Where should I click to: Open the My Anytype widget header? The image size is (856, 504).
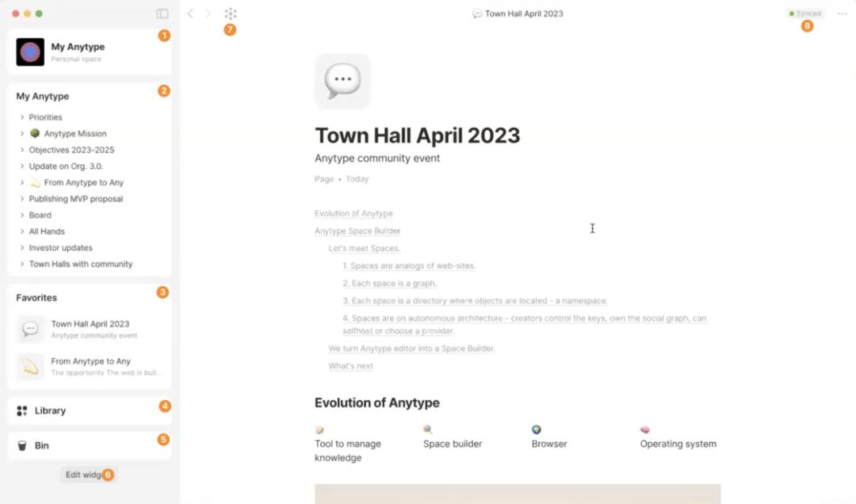tap(43, 96)
